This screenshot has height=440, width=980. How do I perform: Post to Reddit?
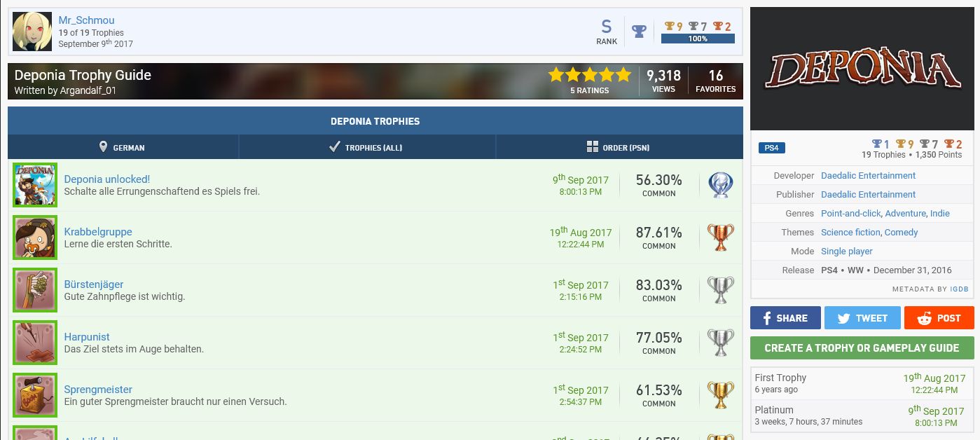coord(939,318)
